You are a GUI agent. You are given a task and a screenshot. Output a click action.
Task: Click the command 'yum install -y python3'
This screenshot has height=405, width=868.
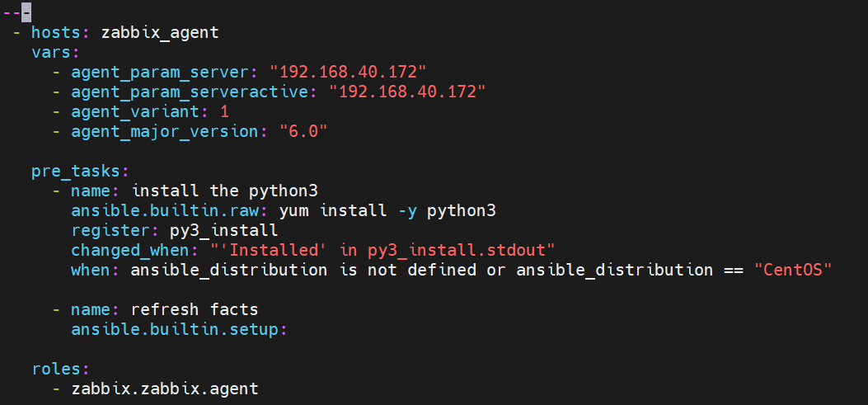(387, 211)
